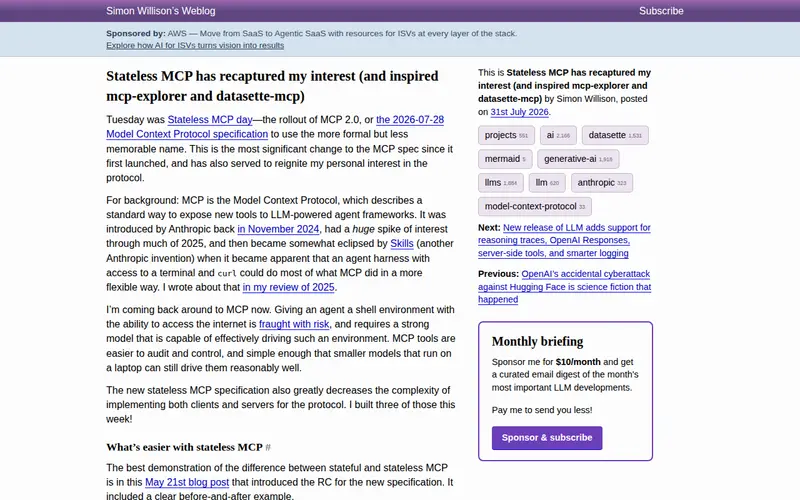Select the 'llms' tag
Viewport: 800px width, 500px height.
click(x=501, y=183)
